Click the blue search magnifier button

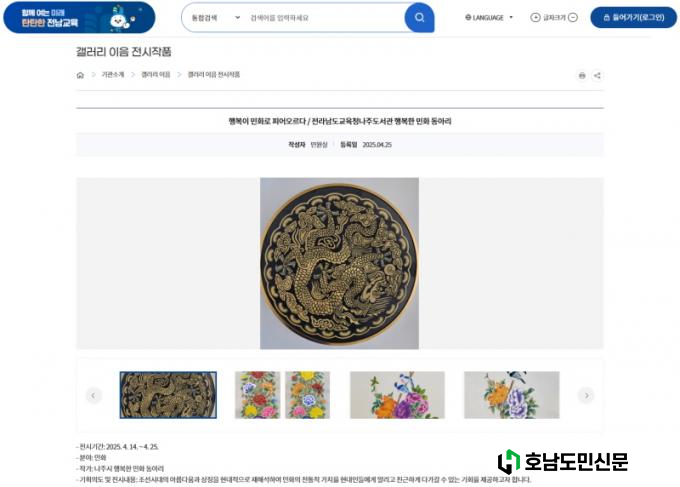[419, 17]
